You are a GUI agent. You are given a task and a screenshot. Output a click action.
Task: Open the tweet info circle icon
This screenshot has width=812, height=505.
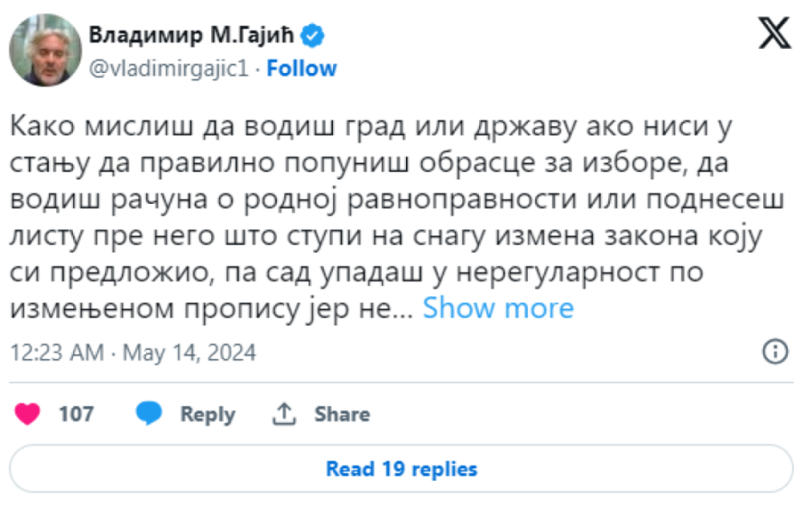pyautogui.click(x=776, y=352)
